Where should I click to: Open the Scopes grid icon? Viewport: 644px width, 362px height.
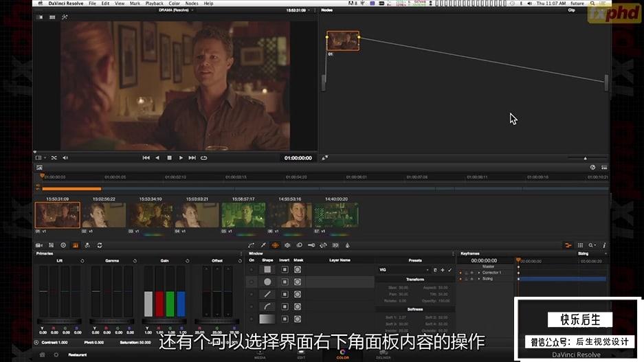tap(580, 245)
